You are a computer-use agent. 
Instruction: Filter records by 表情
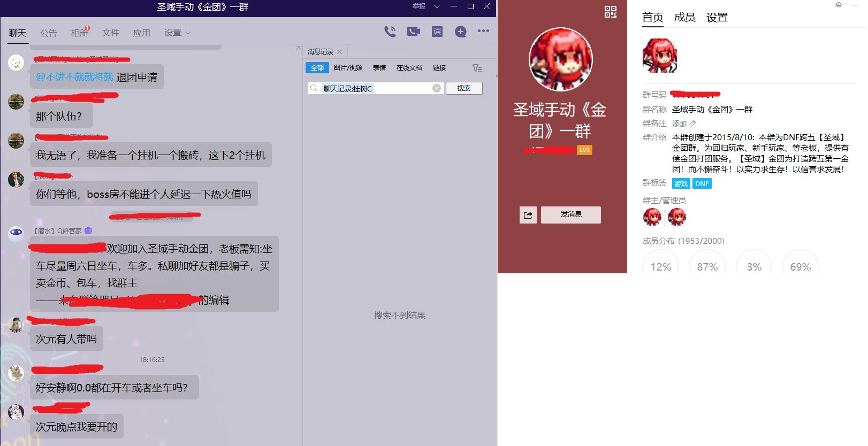(379, 68)
